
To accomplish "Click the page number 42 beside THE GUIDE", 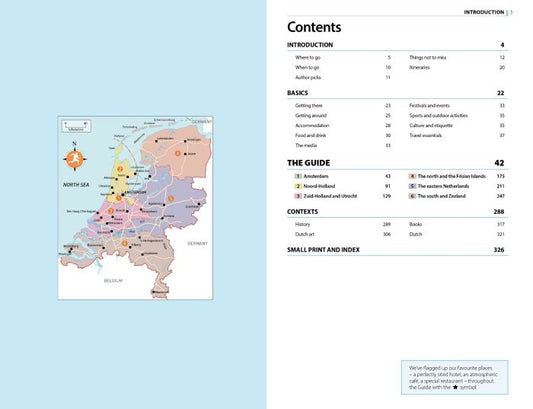I will point(499,163).
